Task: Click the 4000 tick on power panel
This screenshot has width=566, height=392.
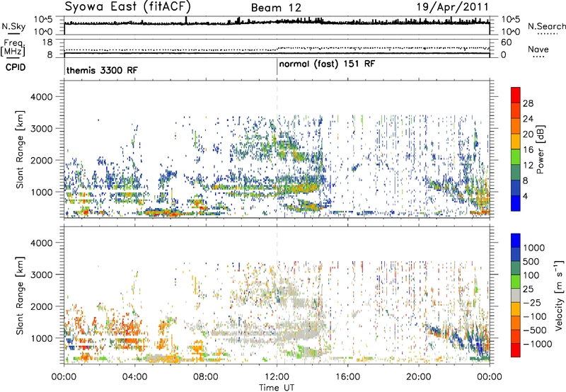Action: [41, 97]
